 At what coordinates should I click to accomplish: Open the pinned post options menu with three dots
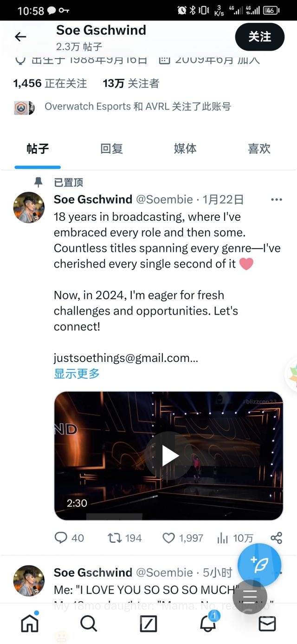pos(276,199)
